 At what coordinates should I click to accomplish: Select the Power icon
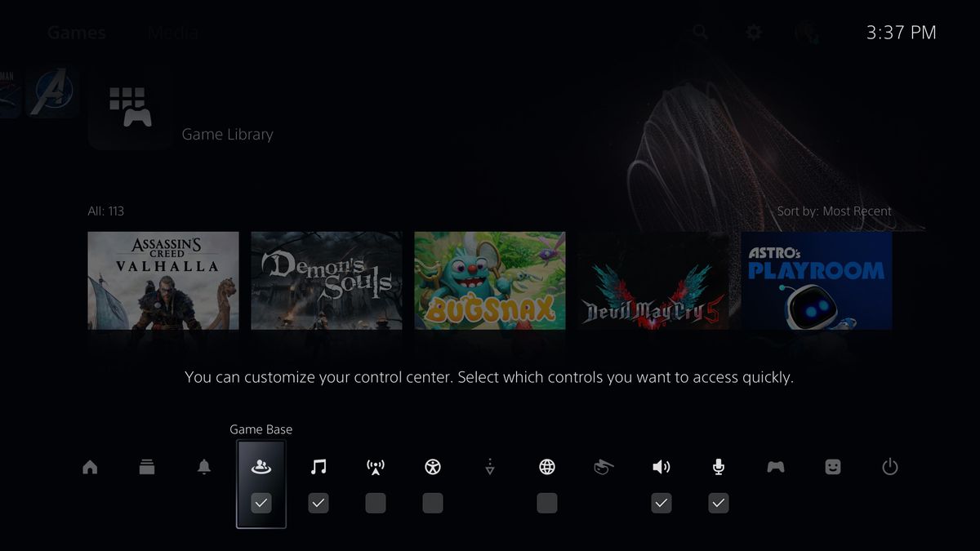[x=889, y=466]
